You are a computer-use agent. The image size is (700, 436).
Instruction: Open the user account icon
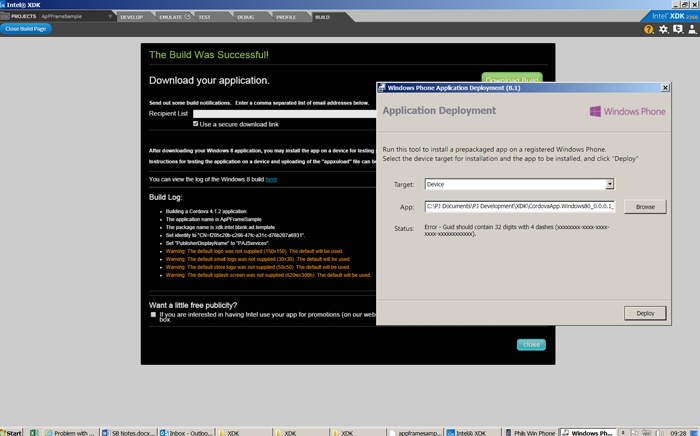[691, 30]
